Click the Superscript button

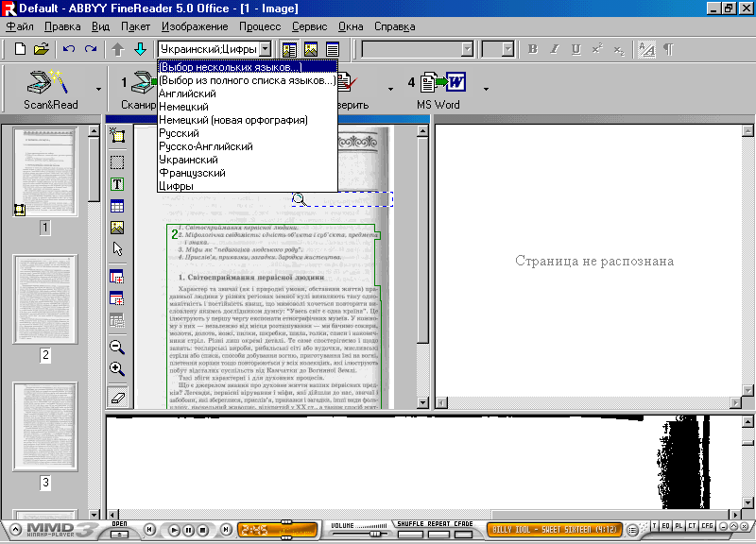(x=597, y=49)
